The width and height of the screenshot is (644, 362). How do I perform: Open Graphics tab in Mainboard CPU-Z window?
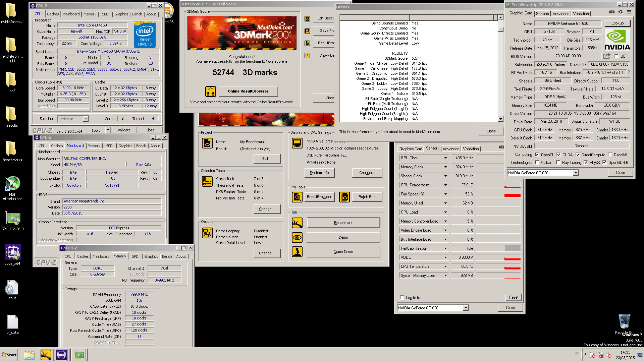tap(125, 146)
